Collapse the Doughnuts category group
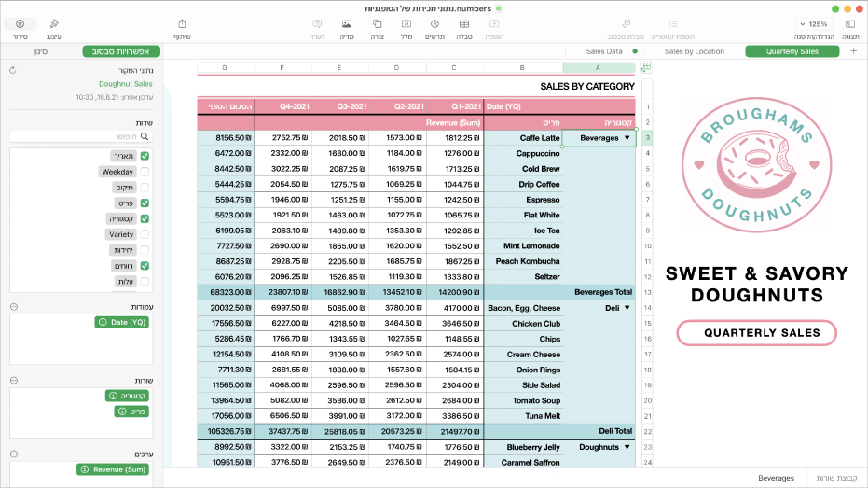The width and height of the screenshot is (868, 489). [627, 447]
